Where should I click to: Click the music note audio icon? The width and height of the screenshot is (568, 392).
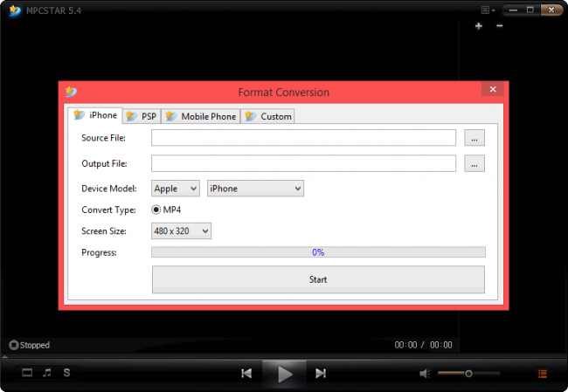point(46,373)
